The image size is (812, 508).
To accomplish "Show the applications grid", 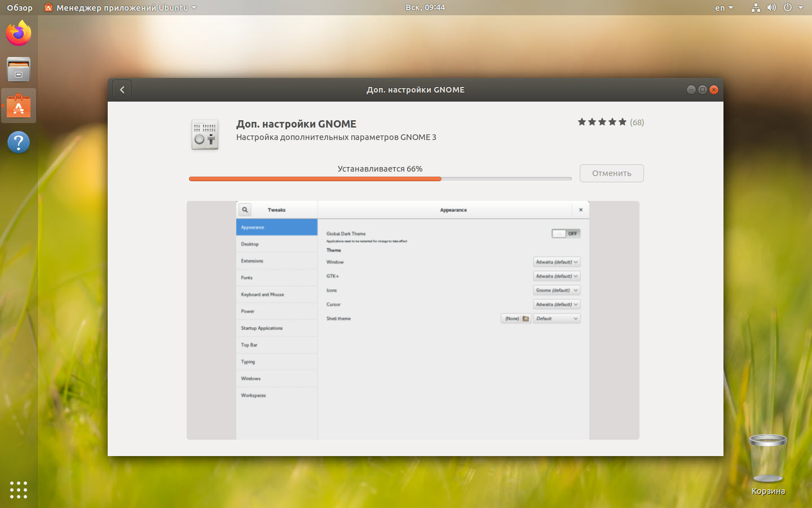I will click(x=19, y=489).
